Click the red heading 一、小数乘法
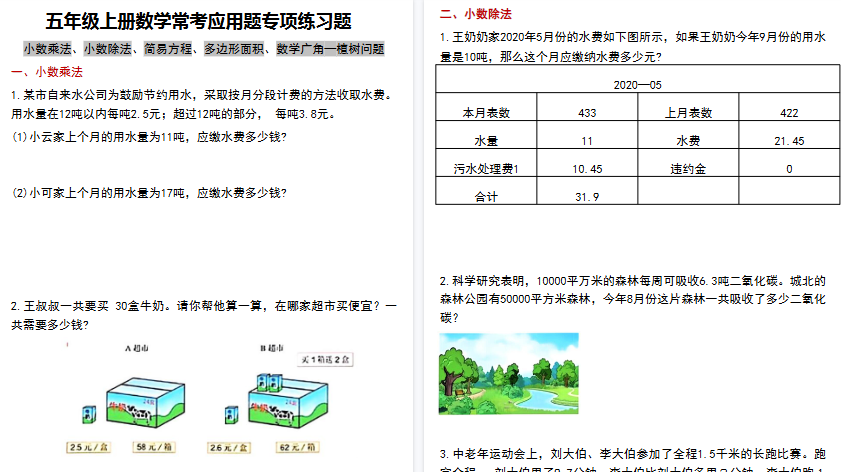Viewport: 841px width, 472px height. click(x=47, y=72)
